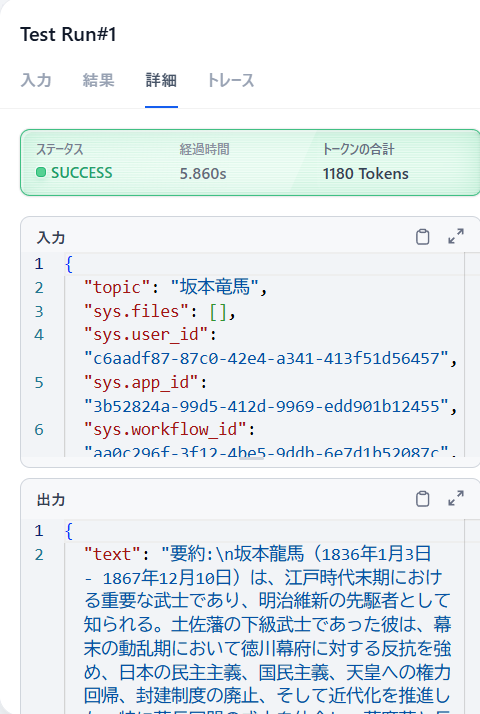Copy the 出力 JSON to clipboard
Viewport: 480px width, 714px height.
[x=422, y=499]
